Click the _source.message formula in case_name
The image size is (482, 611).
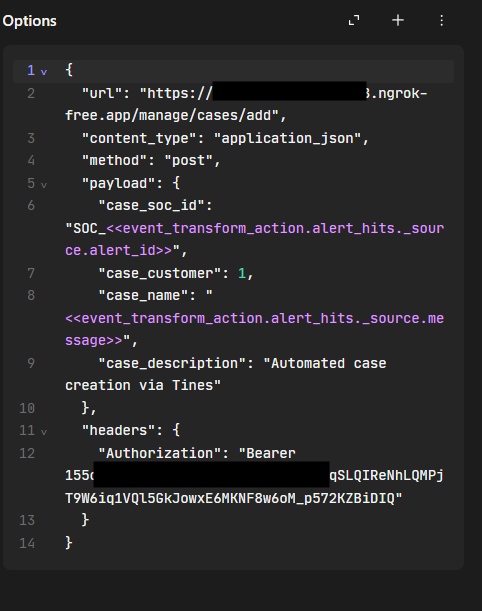pos(254,329)
